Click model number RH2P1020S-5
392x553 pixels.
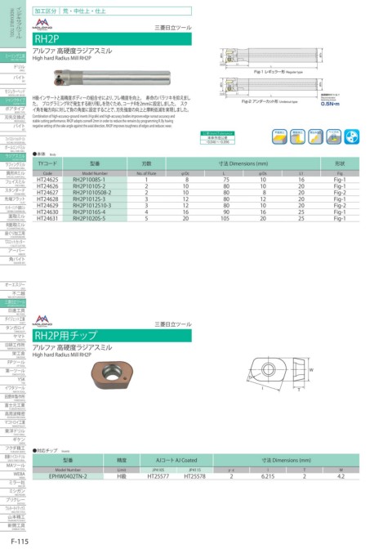point(89,218)
